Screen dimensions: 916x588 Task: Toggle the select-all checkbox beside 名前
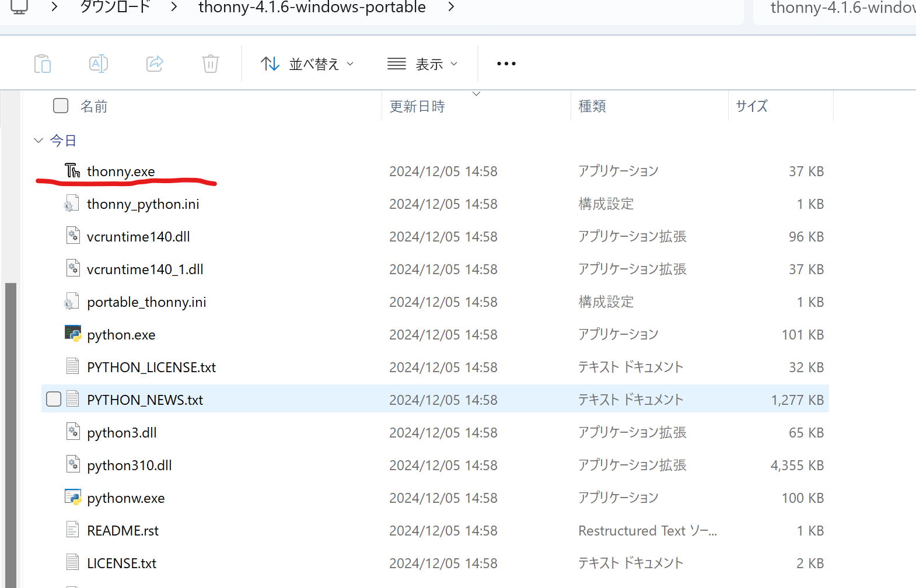61,106
